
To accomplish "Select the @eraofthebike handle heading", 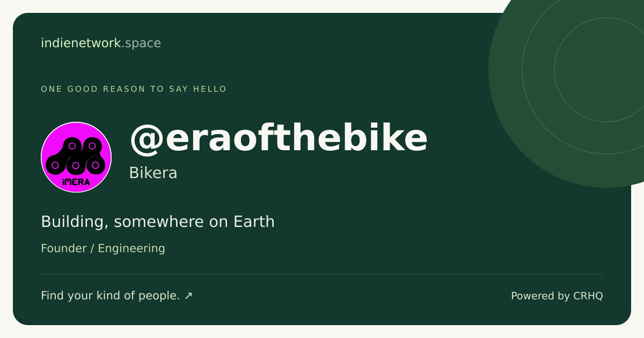I will 279,138.
